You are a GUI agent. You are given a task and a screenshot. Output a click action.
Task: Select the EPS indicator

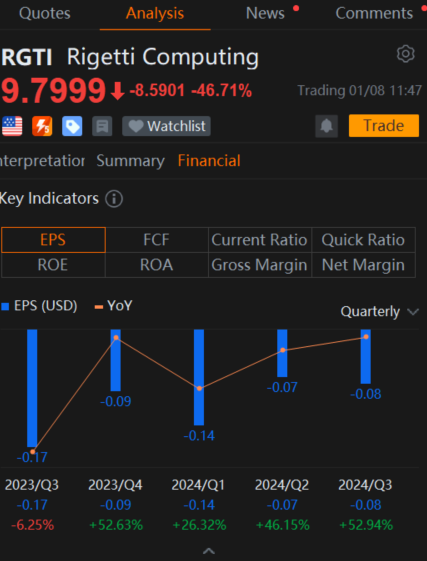coord(53,240)
